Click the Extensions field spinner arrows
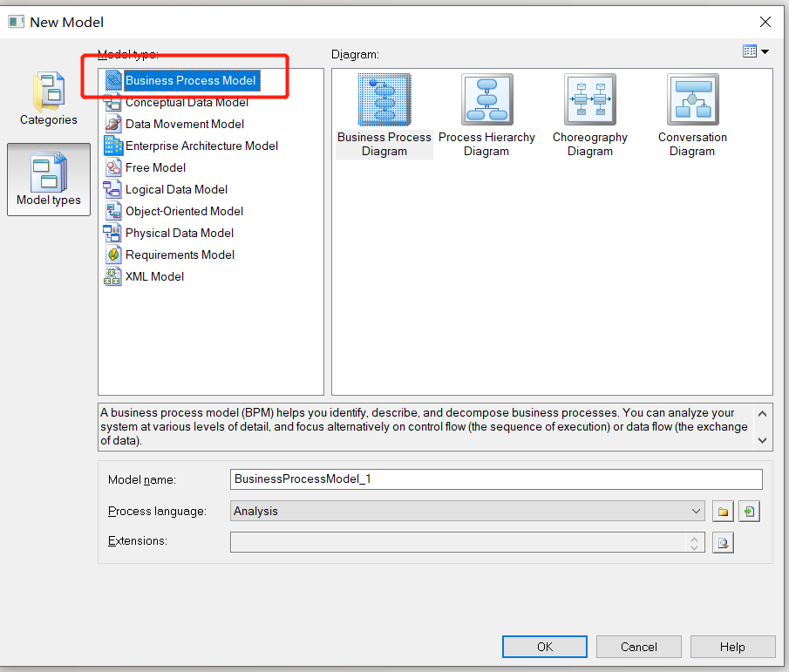The image size is (789, 672). (x=694, y=543)
